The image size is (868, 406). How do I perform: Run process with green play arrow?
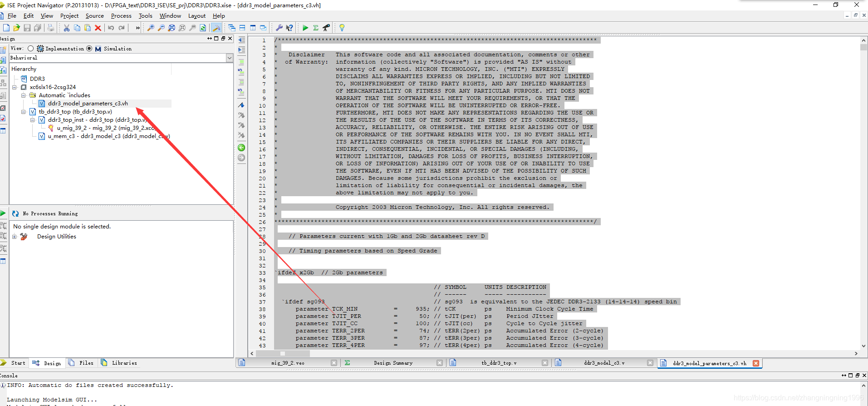coord(305,28)
